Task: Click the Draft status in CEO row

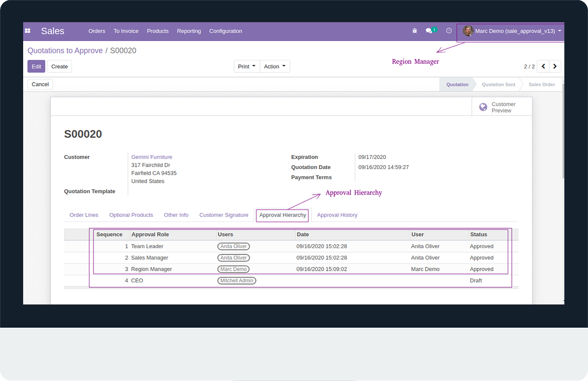Action: coord(476,280)
